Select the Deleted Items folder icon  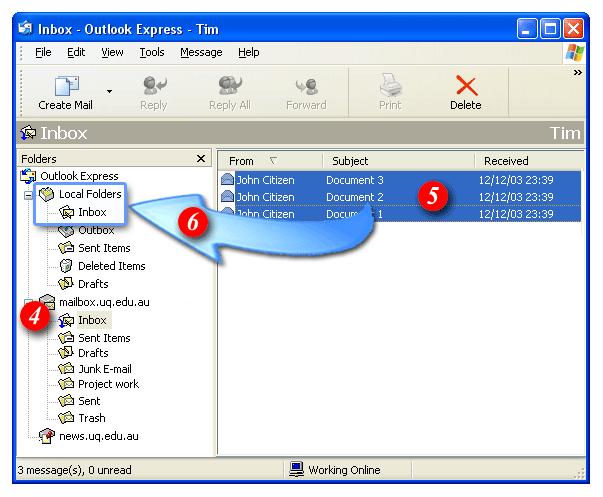pyautogui.click(x=67, y=266)
